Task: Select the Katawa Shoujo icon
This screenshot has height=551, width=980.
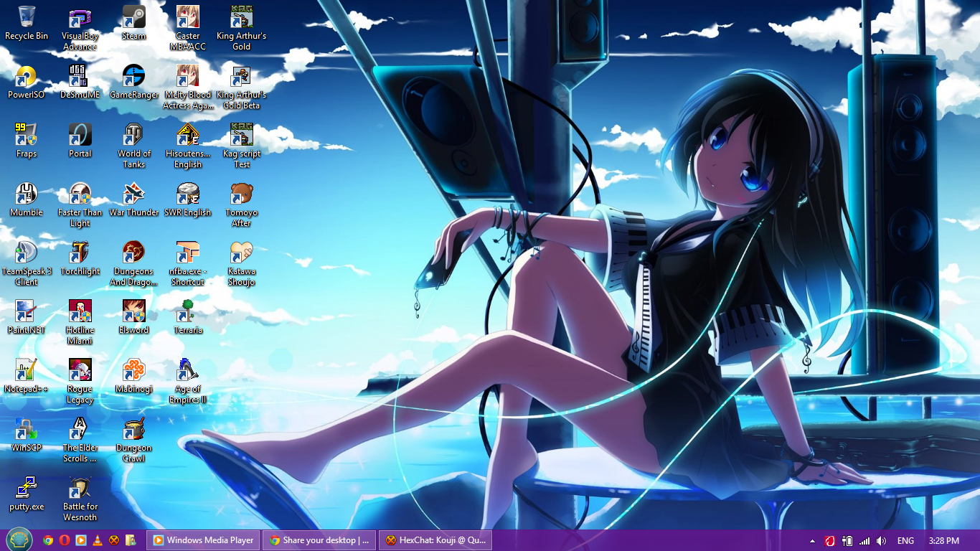Action: 242,263
